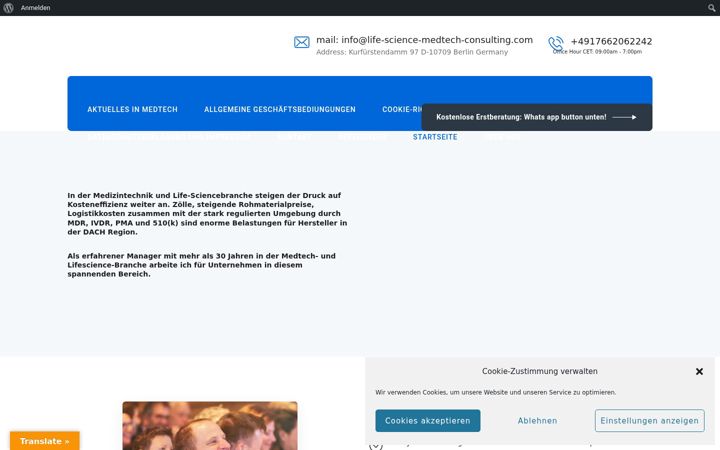Click Kostenlose Erstberatung button
The height and width of the screenshot is (450, 720).
(537, 117)
